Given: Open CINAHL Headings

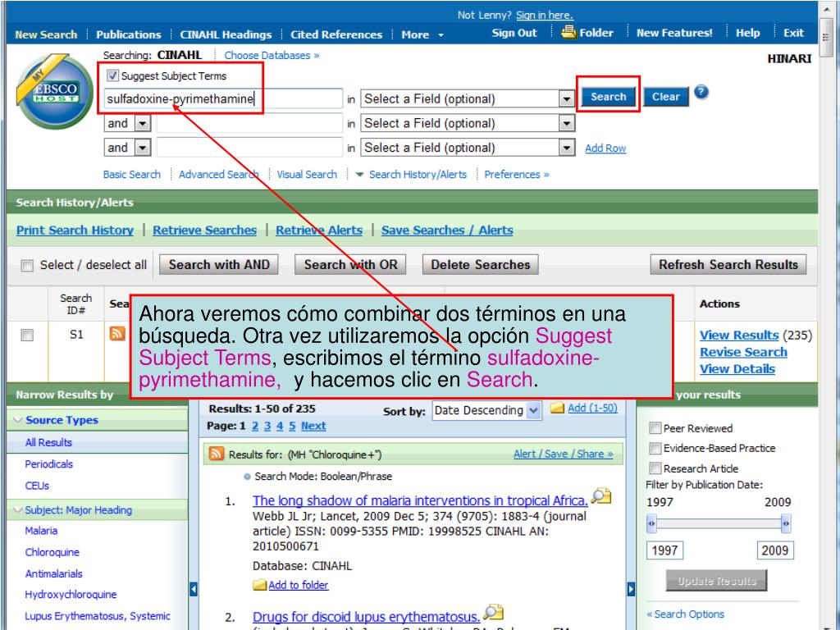Looking at the screenshot, I should (226, 34).
